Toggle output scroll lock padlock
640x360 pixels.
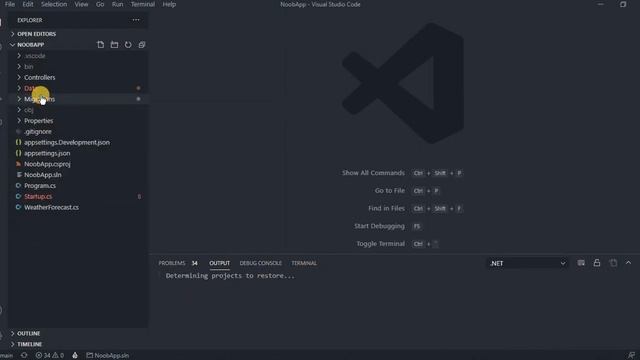[x=597, y=263]
